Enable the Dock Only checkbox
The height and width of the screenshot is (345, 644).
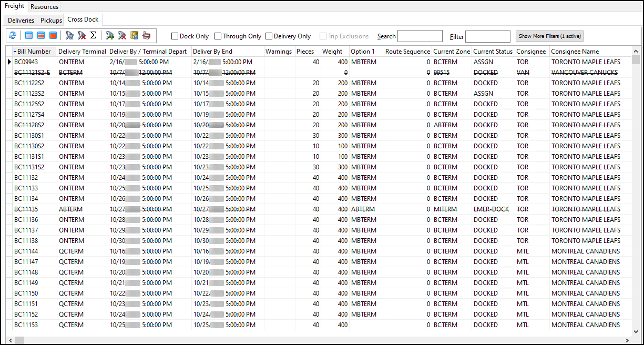[x=175, y=36]
